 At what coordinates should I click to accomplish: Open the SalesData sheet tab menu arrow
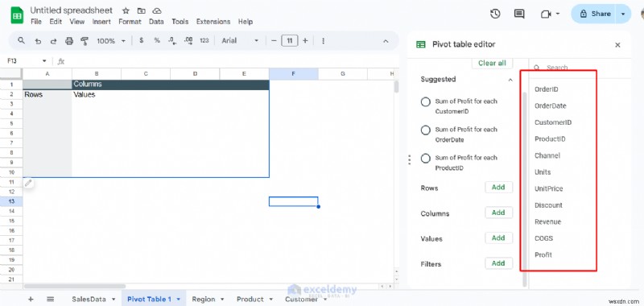pyautogui.click(x=114, y=300)
